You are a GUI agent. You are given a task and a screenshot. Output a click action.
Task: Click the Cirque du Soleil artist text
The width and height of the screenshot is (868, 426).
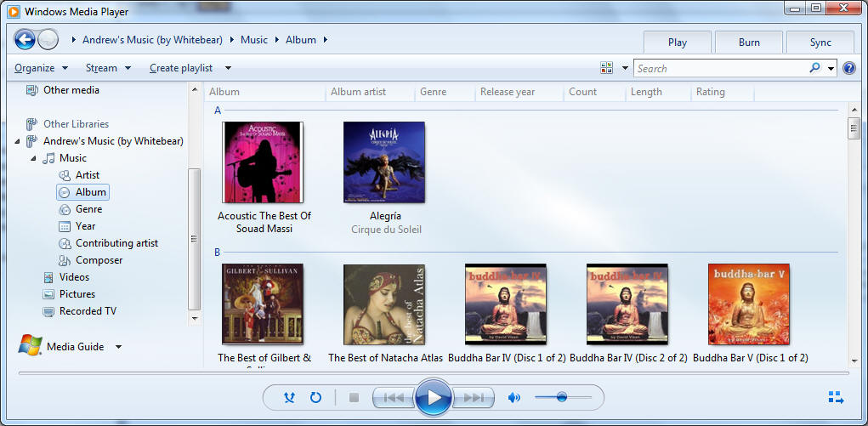[x=387, y=230]
